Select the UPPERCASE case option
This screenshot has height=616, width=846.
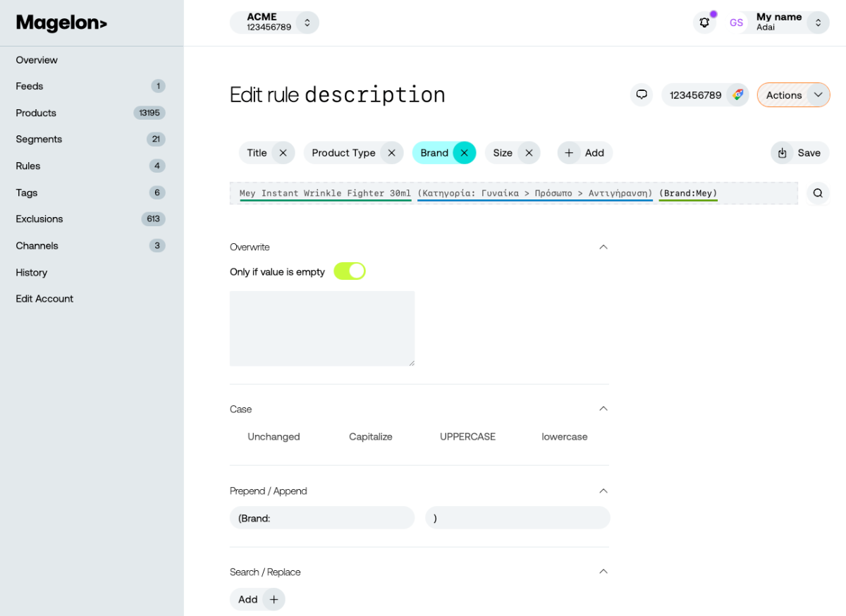[467, 437]
